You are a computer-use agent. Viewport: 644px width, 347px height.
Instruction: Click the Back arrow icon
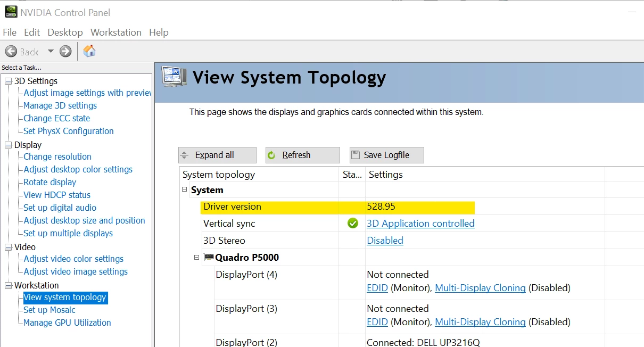point(11,51)
